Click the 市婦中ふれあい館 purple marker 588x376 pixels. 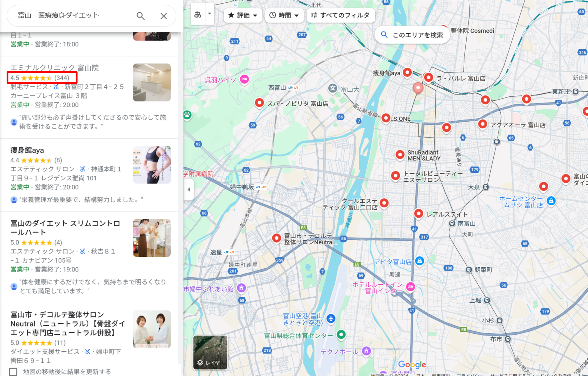[x=241, y=288]
